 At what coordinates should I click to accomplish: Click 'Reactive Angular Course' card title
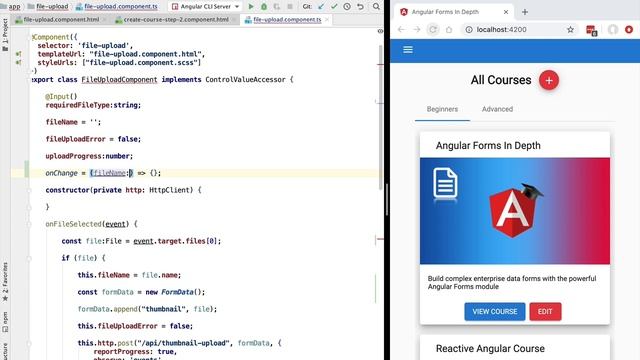click(490, 349)
